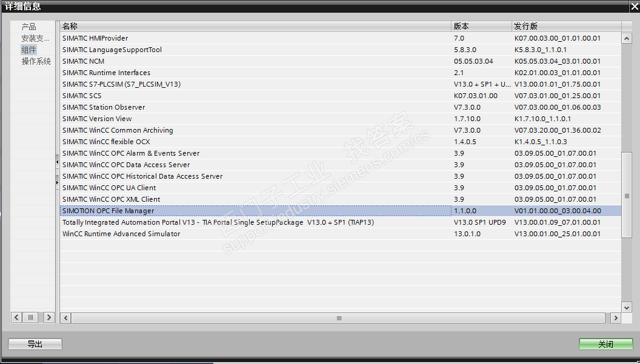Open the 产品 section in left panel
This screenshot has width=640, height=364.
click(28, 27)
